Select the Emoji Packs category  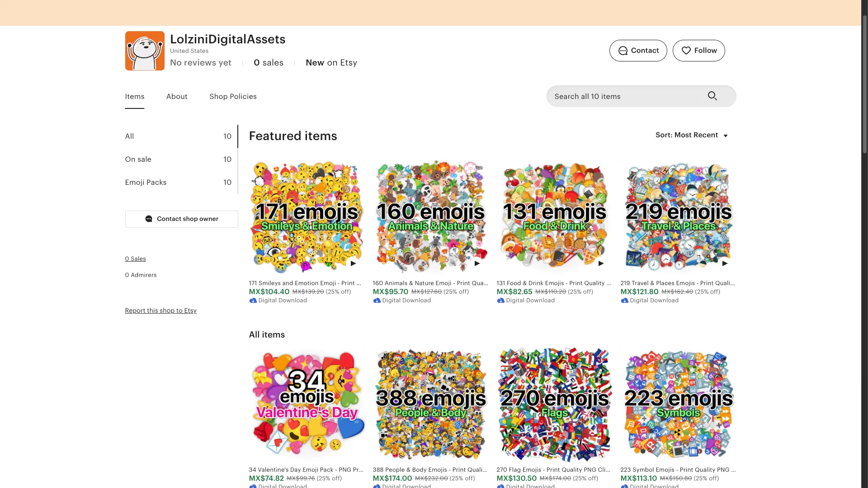[x=146, y=182]
